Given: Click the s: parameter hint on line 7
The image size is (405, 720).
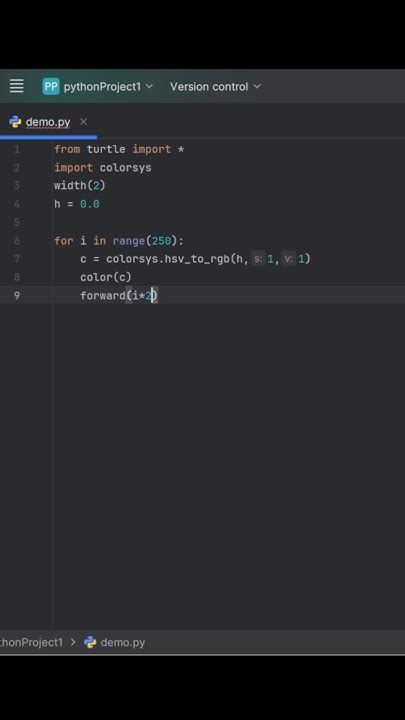Looking at the screenshot, I should pyautogui.click(x=258, y=259).
